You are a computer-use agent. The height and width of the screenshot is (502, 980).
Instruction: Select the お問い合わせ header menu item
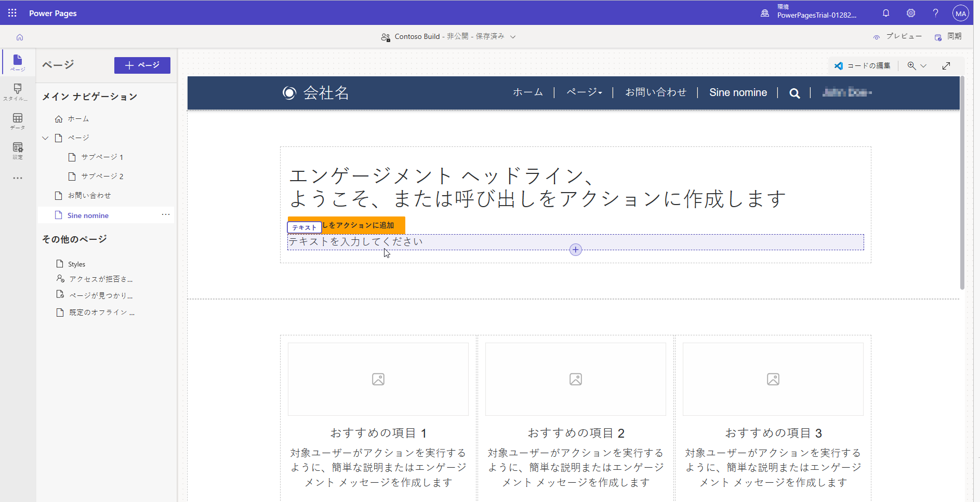coord(655,92)
